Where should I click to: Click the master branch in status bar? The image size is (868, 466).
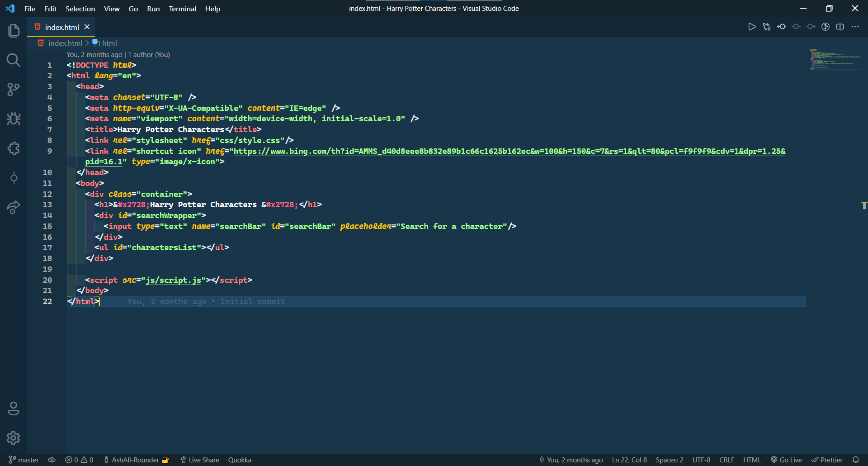(x=24, y=460)
